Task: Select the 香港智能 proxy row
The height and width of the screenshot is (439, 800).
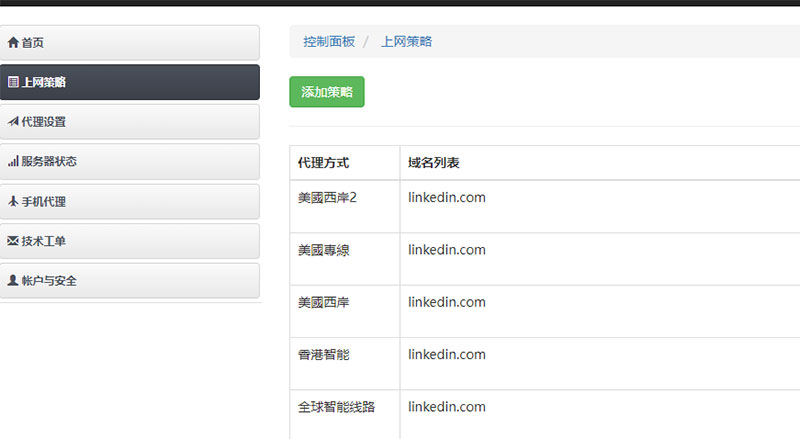Action: pos(323,355)
